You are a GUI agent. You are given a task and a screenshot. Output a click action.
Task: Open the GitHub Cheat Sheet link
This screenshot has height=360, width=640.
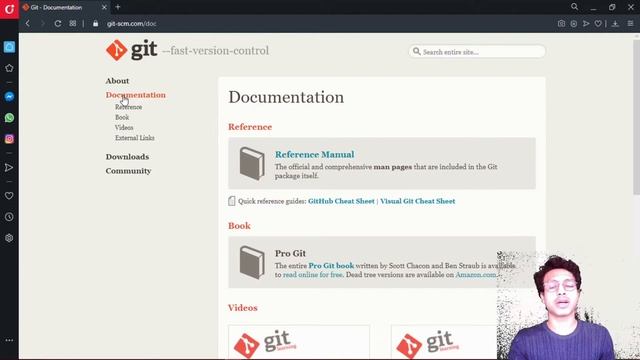pyautogui.click(x=341, y=201)
